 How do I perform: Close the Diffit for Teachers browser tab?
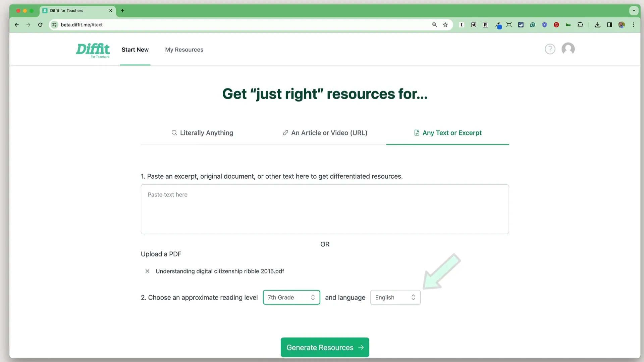click(x=111, y=11)
